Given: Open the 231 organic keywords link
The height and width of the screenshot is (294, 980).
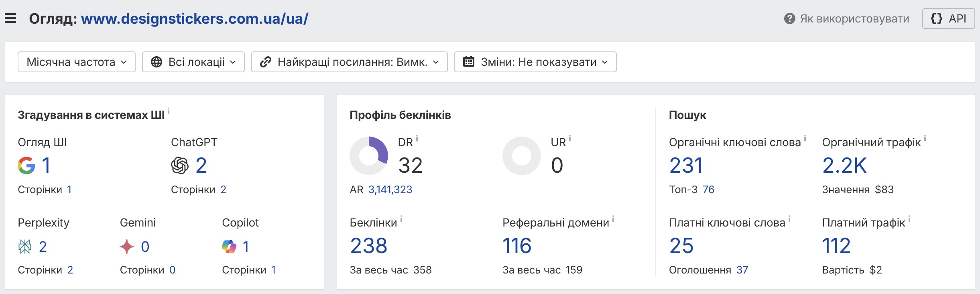Looking at the screenshot, I should click(x=686, y=165).
